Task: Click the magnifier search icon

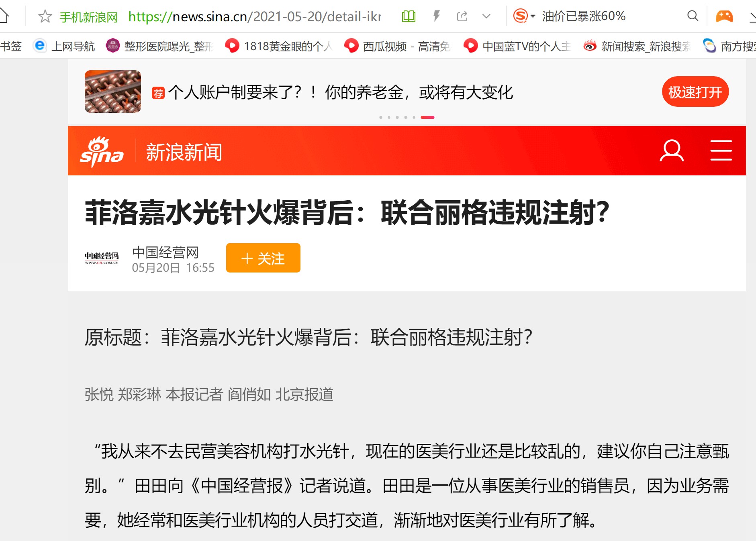Action: (693, 16)
